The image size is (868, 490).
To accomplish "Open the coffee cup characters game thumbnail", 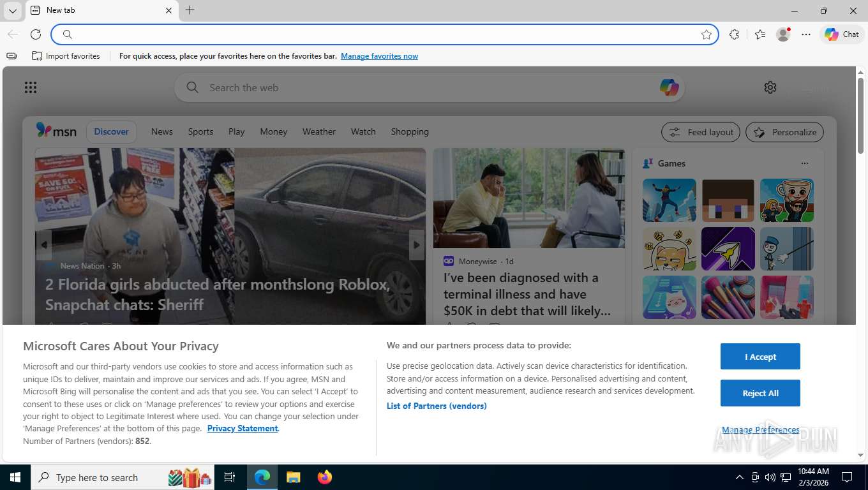I will [787, 200].
